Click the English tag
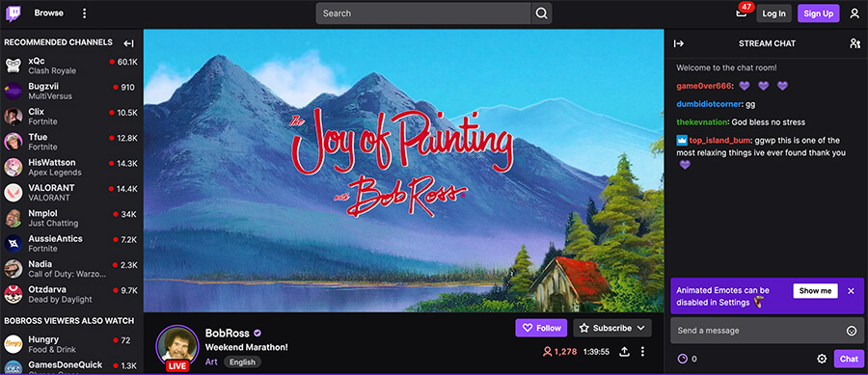868x375 pixels. (x=242, y=362)
